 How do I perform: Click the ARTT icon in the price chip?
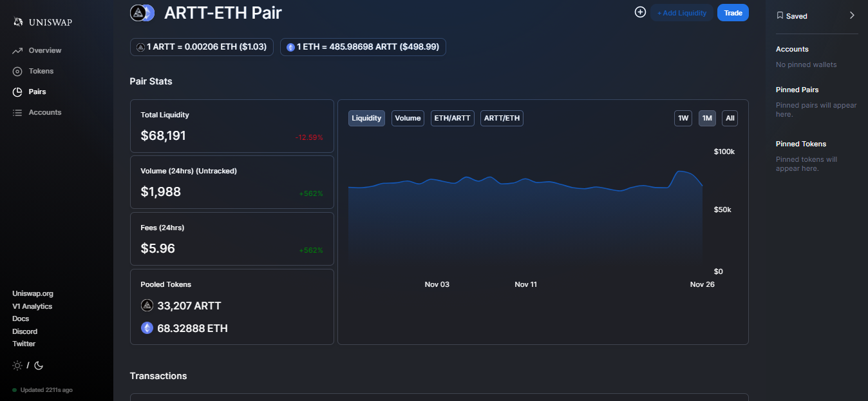tap(141, 47)
